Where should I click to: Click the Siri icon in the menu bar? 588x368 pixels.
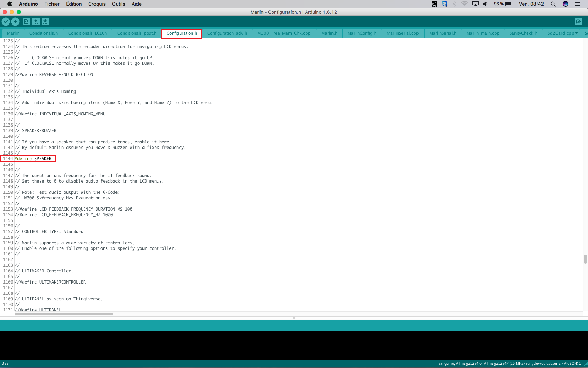point(565,4)
